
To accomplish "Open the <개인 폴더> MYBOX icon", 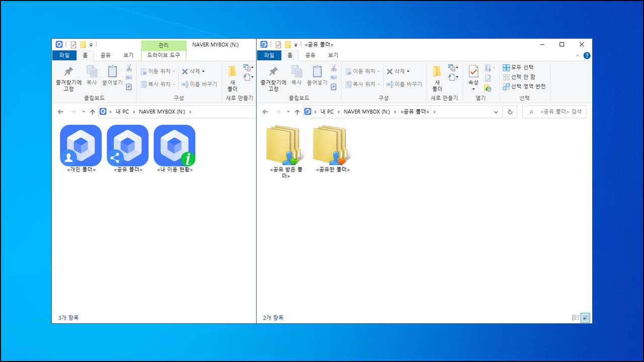I will tap(81, 145).
